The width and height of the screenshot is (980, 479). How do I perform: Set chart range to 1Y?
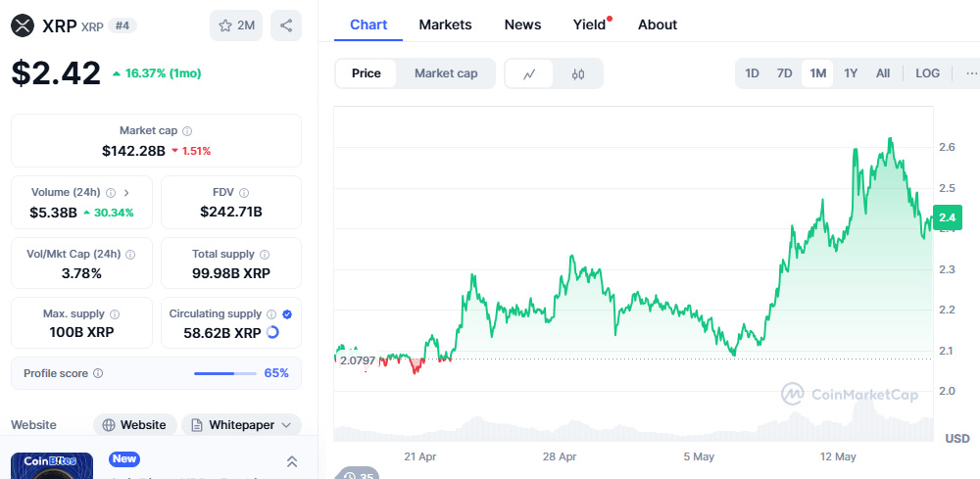point(851,73)
